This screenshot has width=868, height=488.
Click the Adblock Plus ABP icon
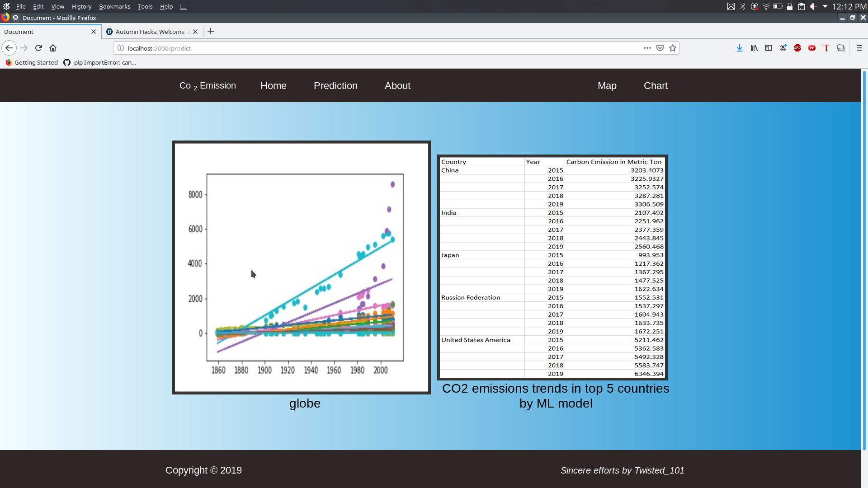click(x=797, y=48)
